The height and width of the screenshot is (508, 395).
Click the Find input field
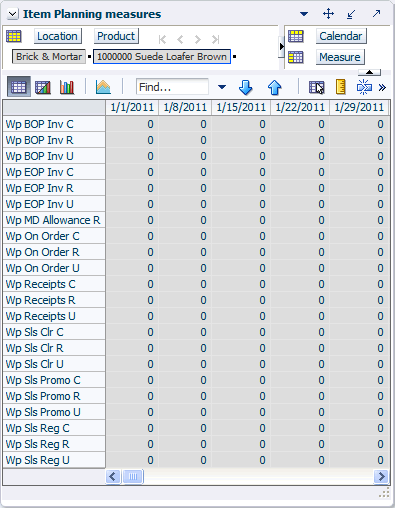pos(172,87)
